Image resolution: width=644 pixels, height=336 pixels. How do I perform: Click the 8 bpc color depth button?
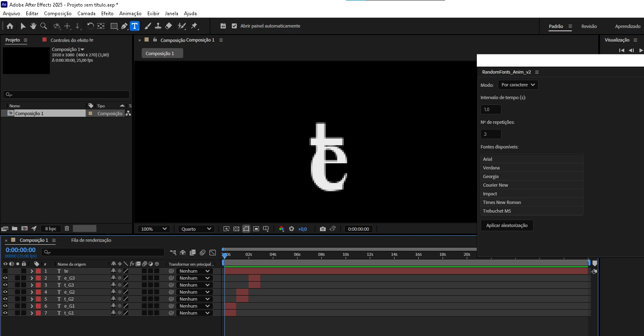(x=51, y=229)
